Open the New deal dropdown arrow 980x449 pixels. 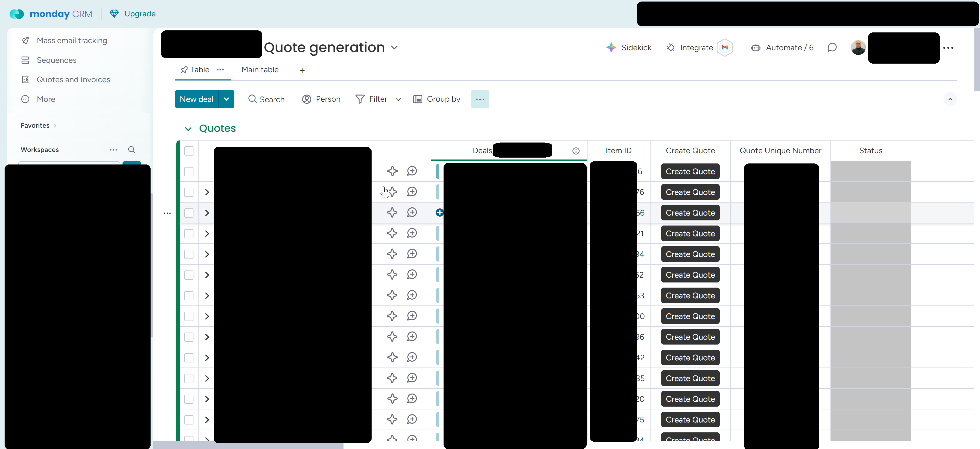[226, 99]
